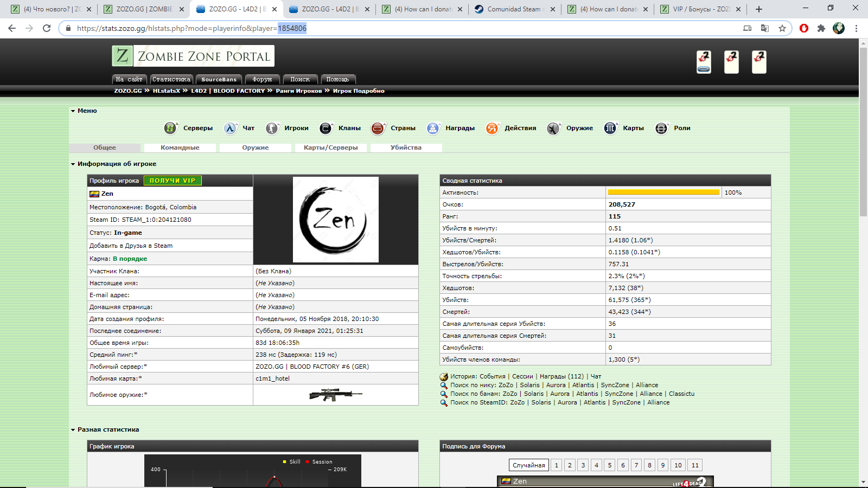Open the Форум navigation item
Screen dimensions: 868x488
point(262,79)
